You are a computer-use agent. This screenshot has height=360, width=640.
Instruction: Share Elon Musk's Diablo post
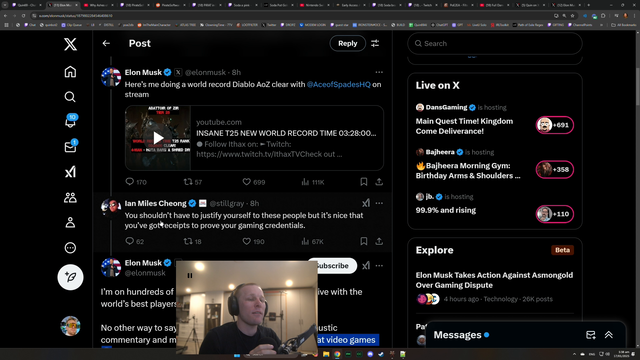(379, 182)
